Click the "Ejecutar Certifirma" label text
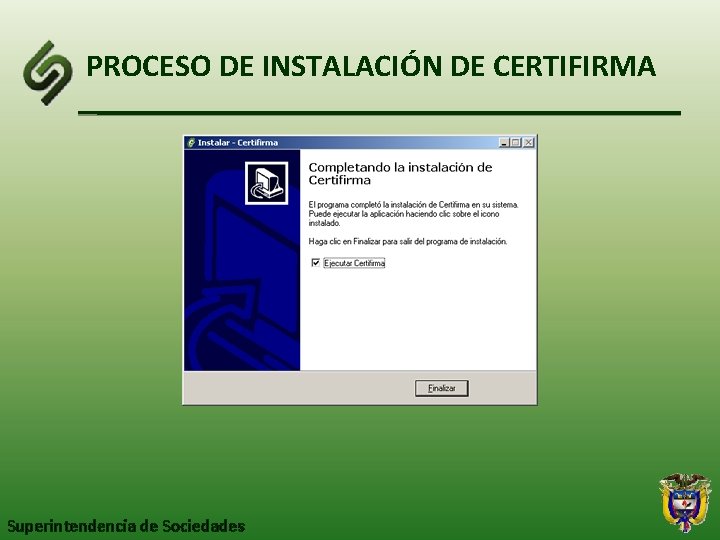The image size is (720, 540). (x=354, y=263)
